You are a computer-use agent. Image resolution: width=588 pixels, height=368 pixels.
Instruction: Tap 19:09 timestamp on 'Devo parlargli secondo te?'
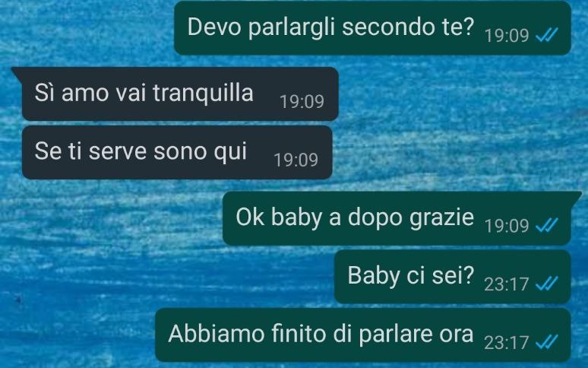(507, 36)
